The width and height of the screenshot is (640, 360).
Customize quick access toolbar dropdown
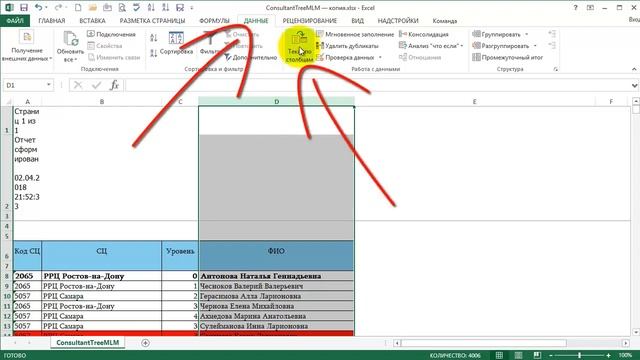point(191,8)
